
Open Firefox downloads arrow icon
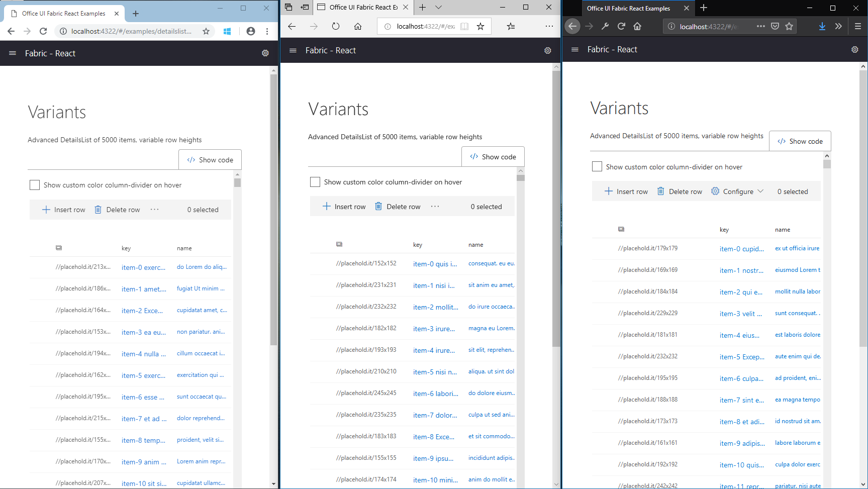pyautogui.click(x=822, y=26)
